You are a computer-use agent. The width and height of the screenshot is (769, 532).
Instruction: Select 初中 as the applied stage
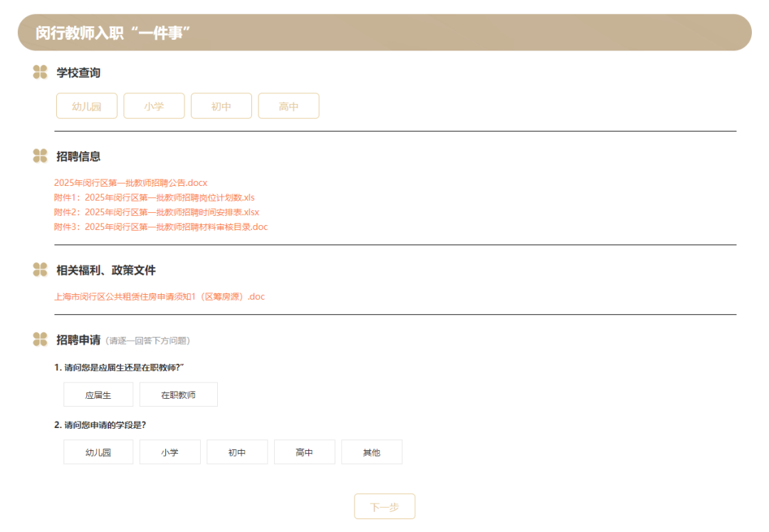(x=237, y=452)
